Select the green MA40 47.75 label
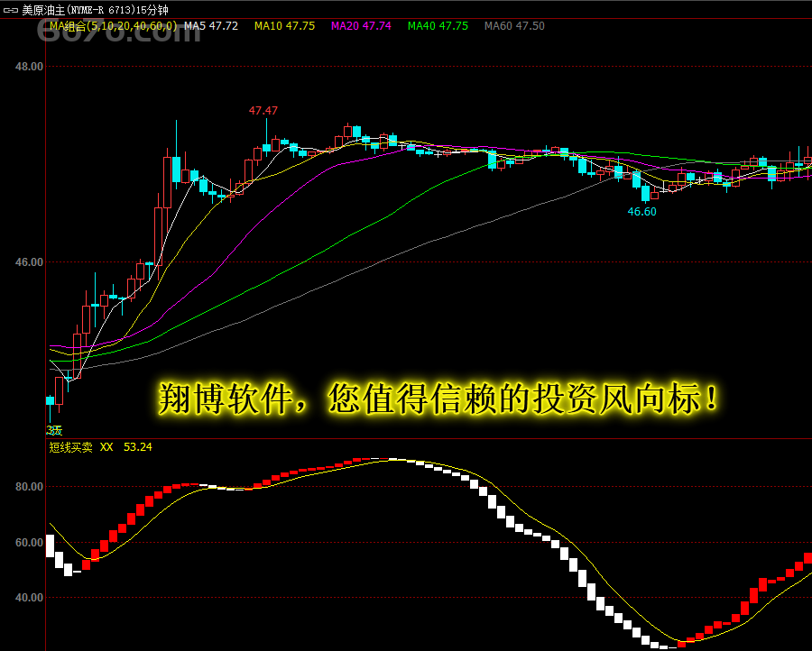 tap(438, 26)
